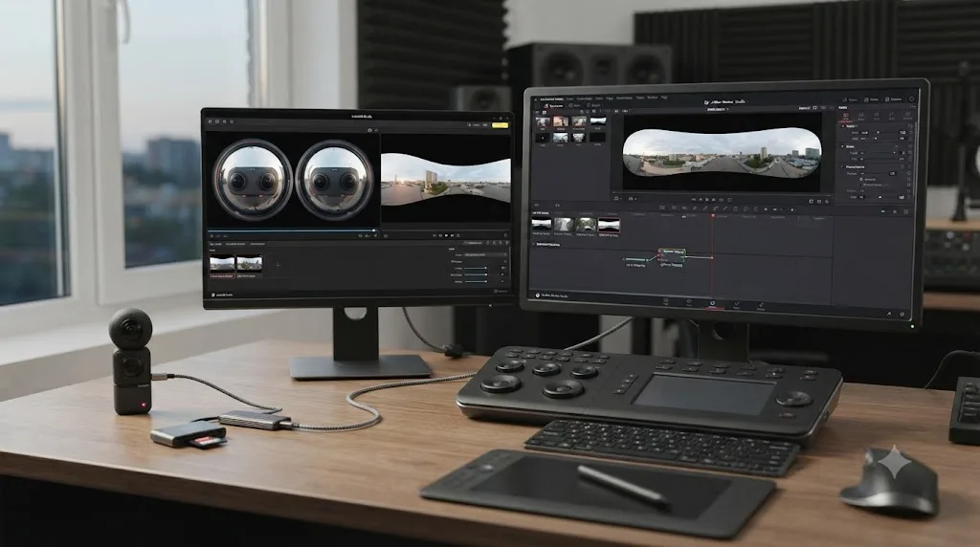Screen dimensions: 980x547
Task: Click the gear icon at right monitor's bottom-right
Action: 902,314
